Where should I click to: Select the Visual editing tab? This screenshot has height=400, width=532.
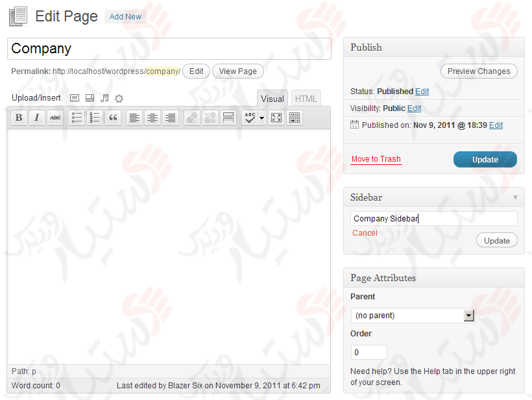click(x=272, y=98)
